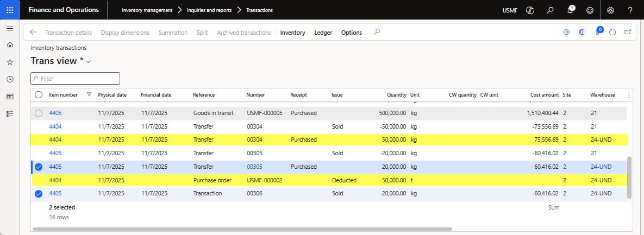Click Display dimensions button
The image size is (644, 235).
(x=126, y=33)
